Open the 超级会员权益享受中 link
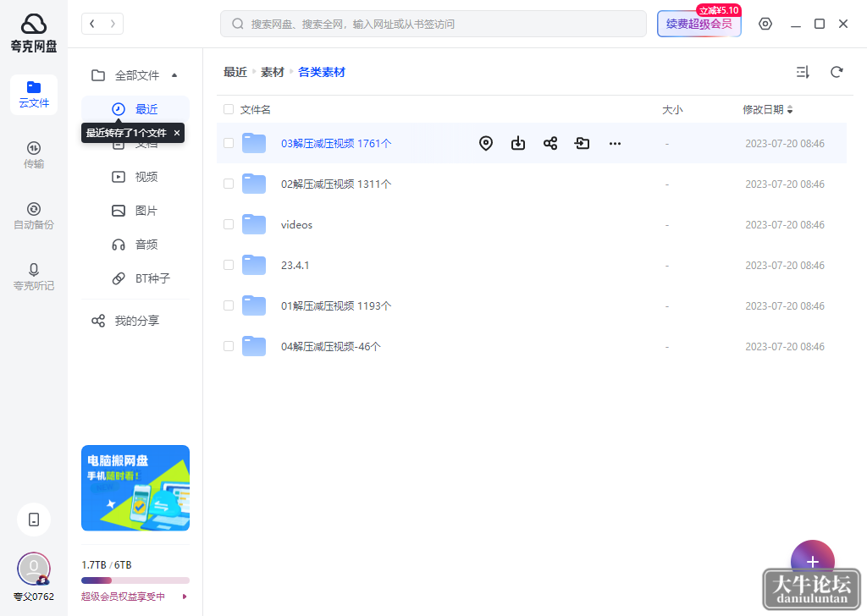This screenshot has height=616, width=867. [x=123, y=597]
